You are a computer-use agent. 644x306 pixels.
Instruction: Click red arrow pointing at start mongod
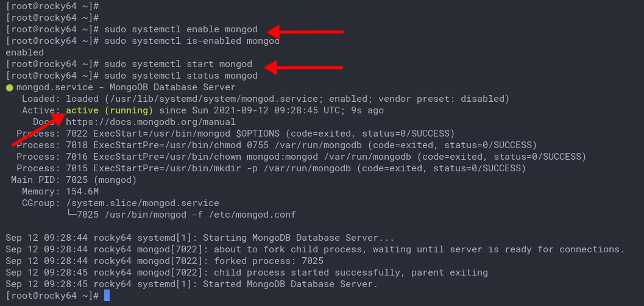(303, 67)
